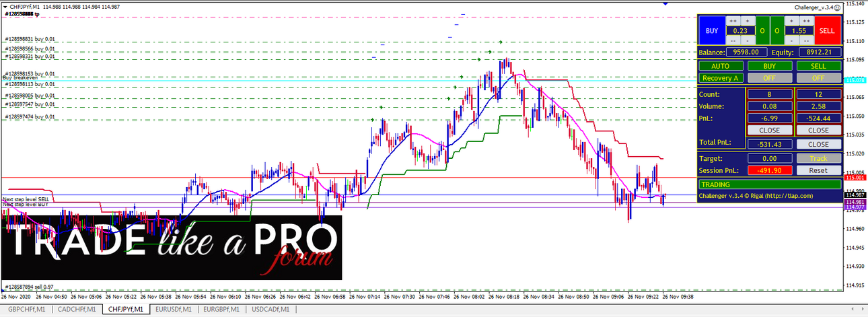Increase sell lot with the ++ button beside SELL
Image resolution: width=868 pixels, height=317 pixels.
pyautogui.click(x=806, y=21)
